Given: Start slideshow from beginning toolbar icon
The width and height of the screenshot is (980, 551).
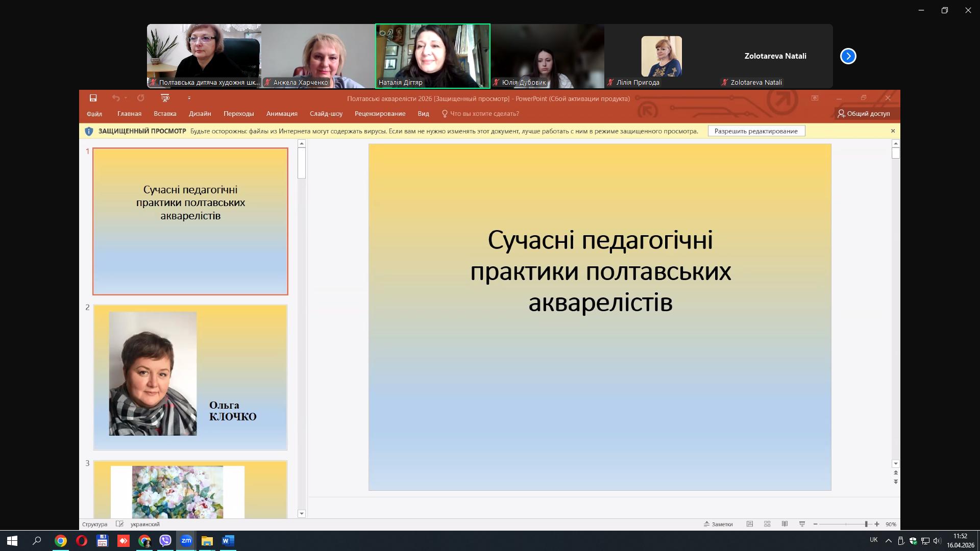Looking at the screenshot, I should coord(165,98).
